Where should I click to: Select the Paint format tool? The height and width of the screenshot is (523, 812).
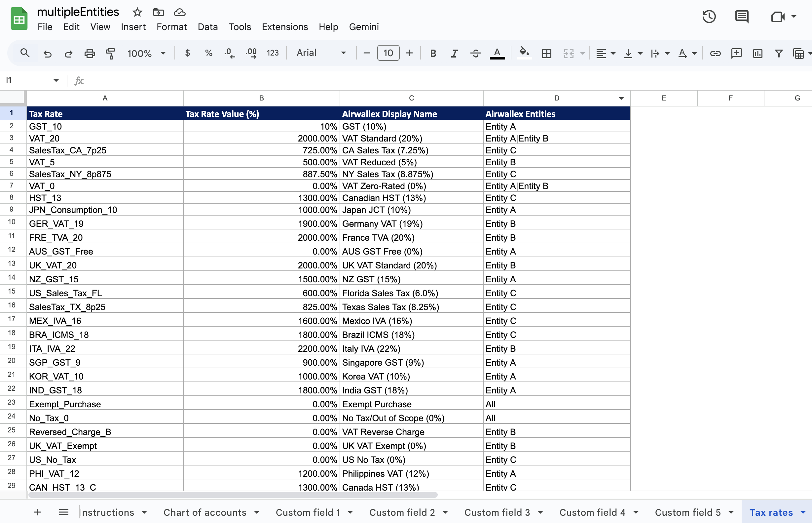coord(111,53)
